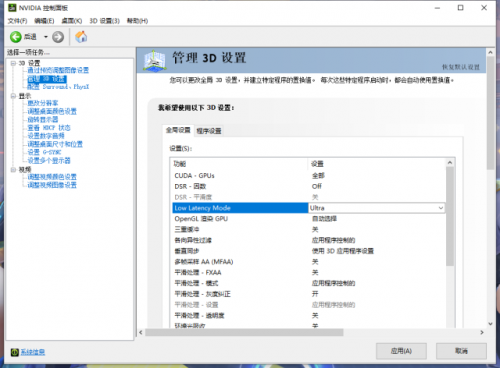Click the horizontal scrollbar right arrow
This screenshot has width=500, height=368.
(482, 332)
